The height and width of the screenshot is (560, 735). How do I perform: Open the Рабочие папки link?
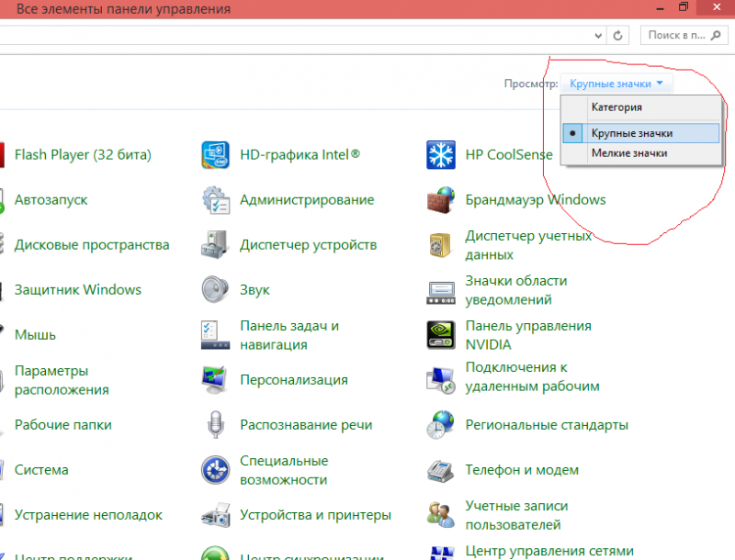tap(63, 425)
